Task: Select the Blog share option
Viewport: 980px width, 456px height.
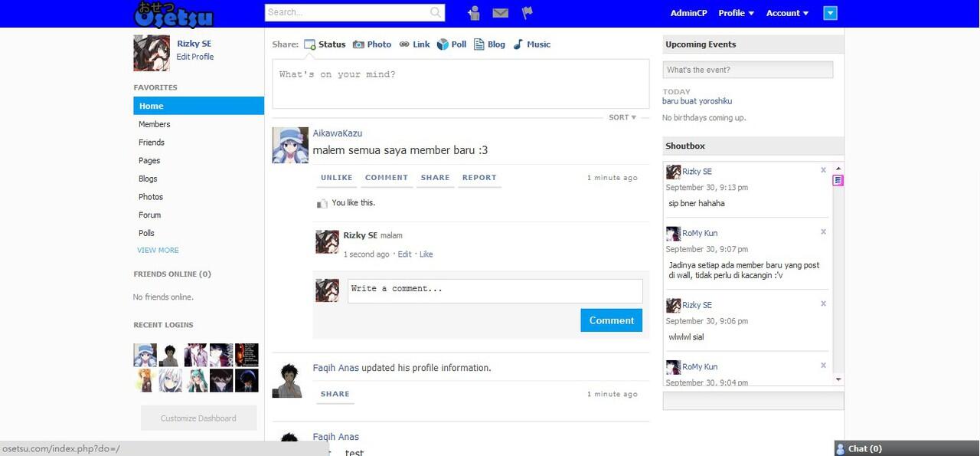Action: coord(489,44)
